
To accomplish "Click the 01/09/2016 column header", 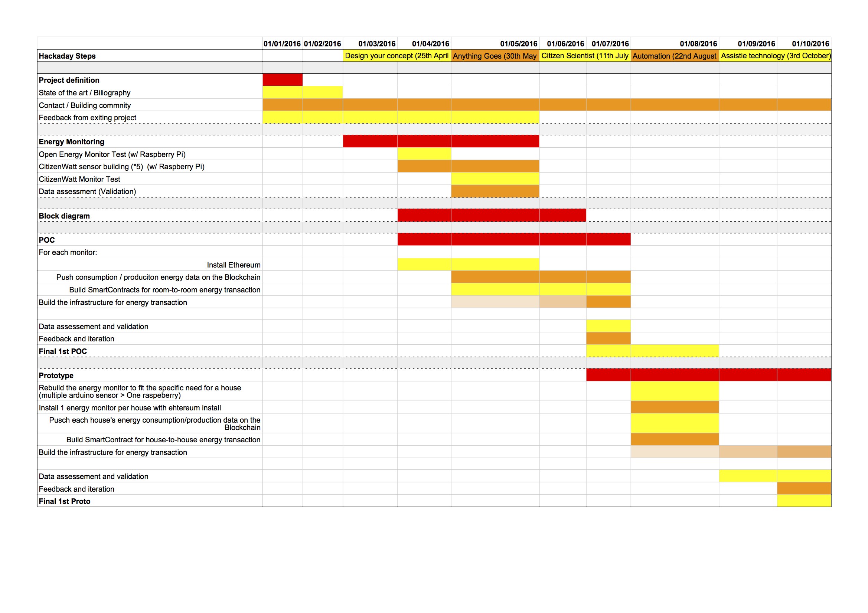I will [757, 44].
